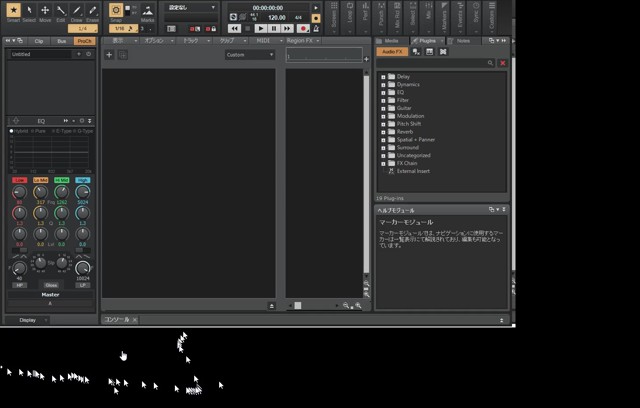Expand the Custom module

pos(492,18)
